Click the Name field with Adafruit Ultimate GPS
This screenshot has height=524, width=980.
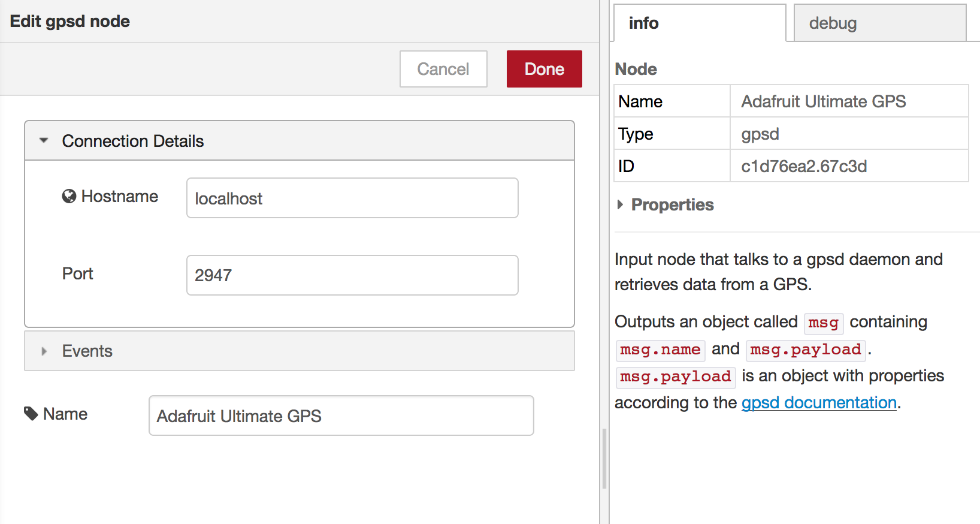coord(341,415)
